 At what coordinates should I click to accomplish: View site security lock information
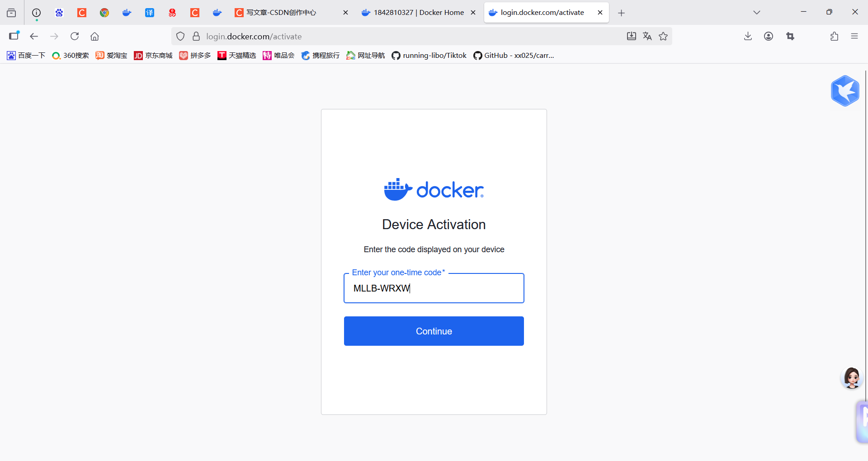click(196, 36)
